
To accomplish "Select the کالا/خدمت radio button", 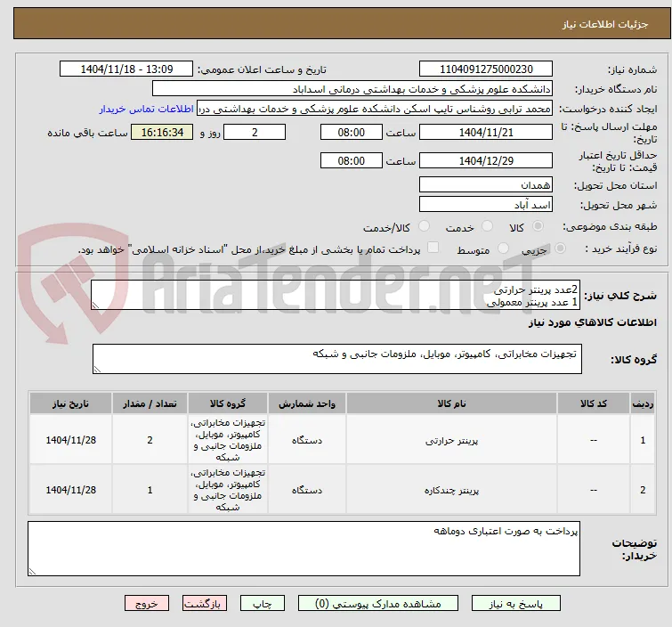I will (x=424, y=226).
